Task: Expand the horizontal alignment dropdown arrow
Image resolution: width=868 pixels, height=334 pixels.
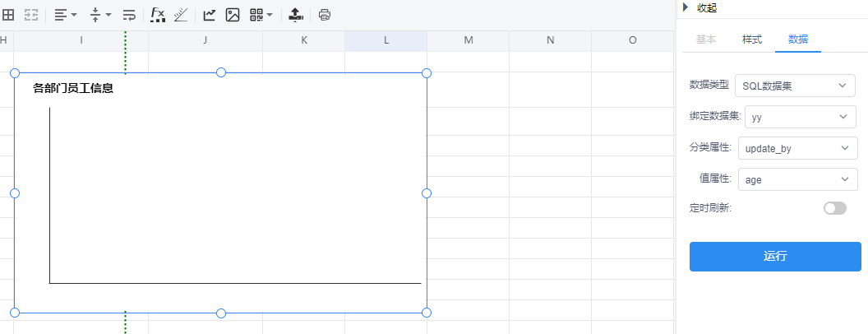Action: pos(74,15)
